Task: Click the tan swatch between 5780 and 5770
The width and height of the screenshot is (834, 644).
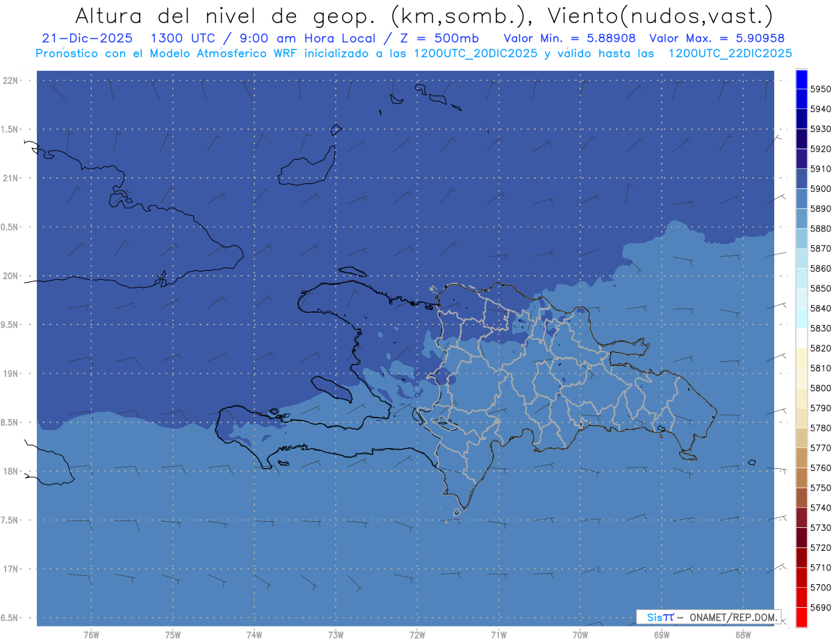Action: tap(801, 438)
